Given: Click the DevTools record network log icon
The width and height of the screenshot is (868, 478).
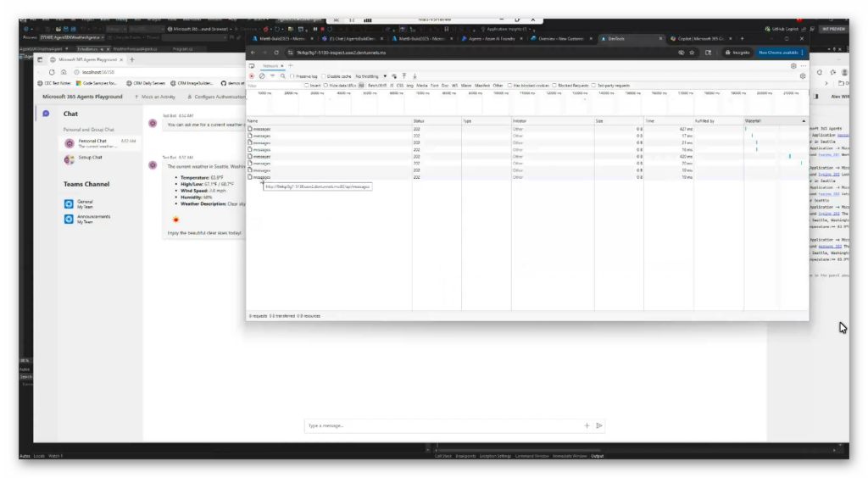Looking at the screenshot, I should pyautogui.click(x=252, y=76).
